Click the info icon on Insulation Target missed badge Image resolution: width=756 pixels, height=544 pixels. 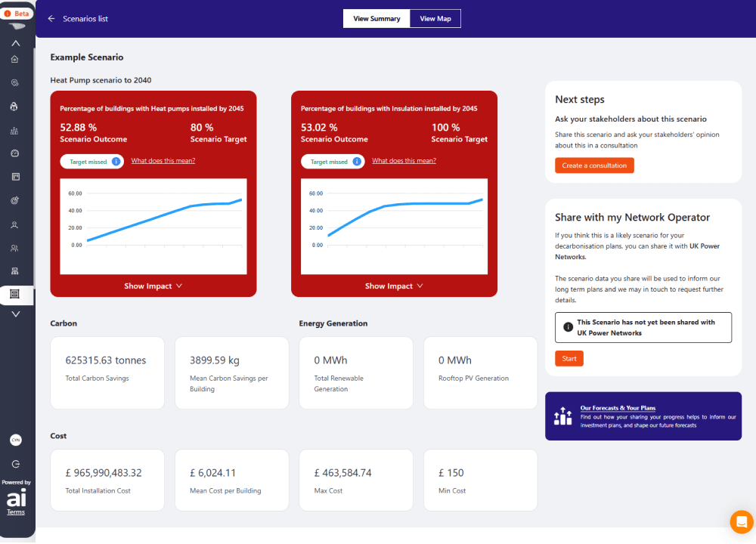[x=357, y=162]
